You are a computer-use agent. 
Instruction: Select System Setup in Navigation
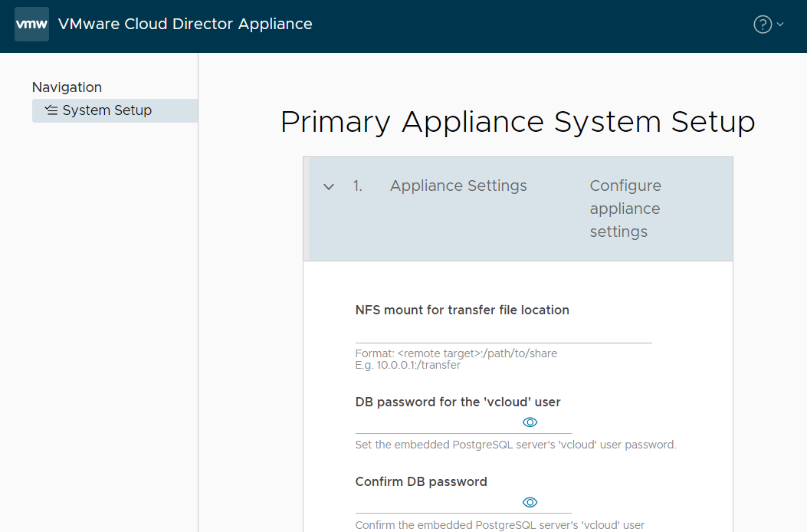tap(115, 110)
